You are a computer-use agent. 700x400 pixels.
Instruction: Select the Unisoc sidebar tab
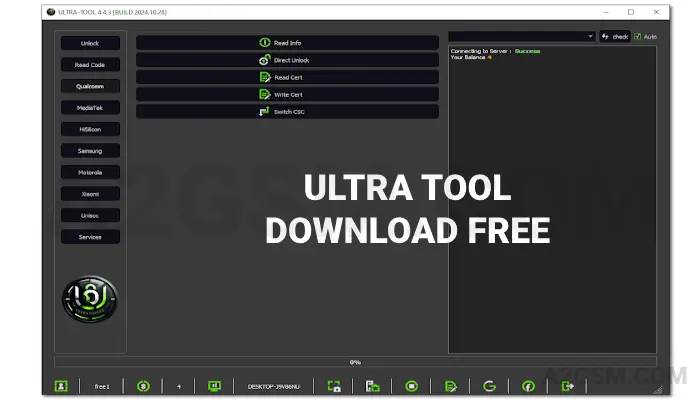click(90, 216)
